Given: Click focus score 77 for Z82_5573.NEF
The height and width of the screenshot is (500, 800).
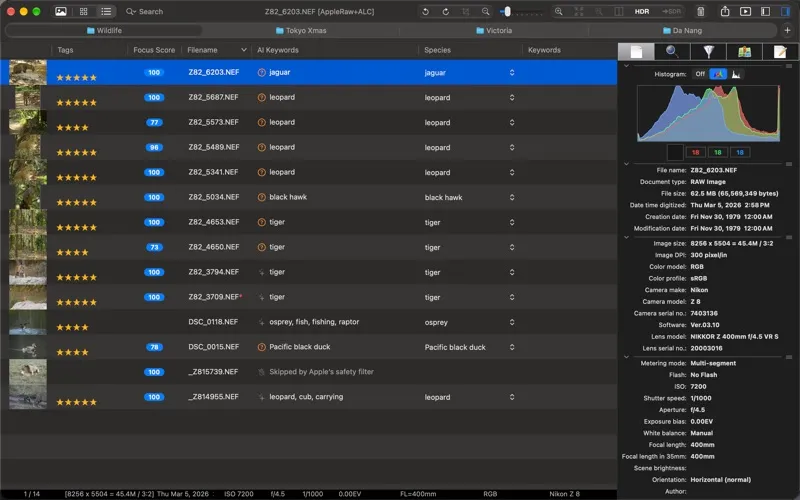Looking at the screenshot, I should [x=154, y=122].
